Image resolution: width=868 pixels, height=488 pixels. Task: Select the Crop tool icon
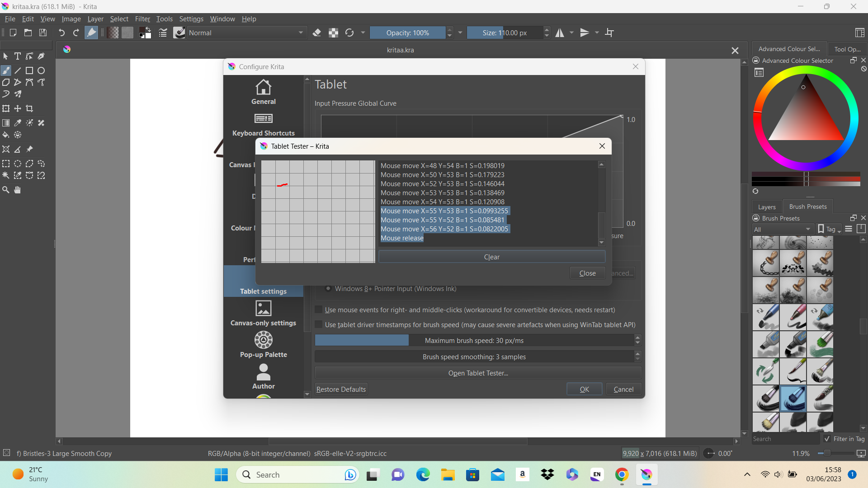pyautogui.click(x=29, y=108)
